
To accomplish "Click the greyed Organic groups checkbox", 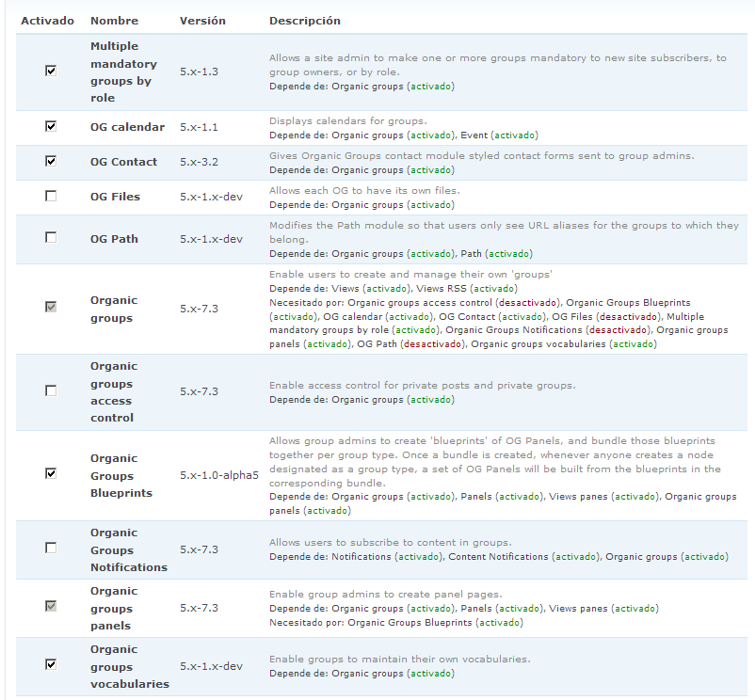I will 51,307.
